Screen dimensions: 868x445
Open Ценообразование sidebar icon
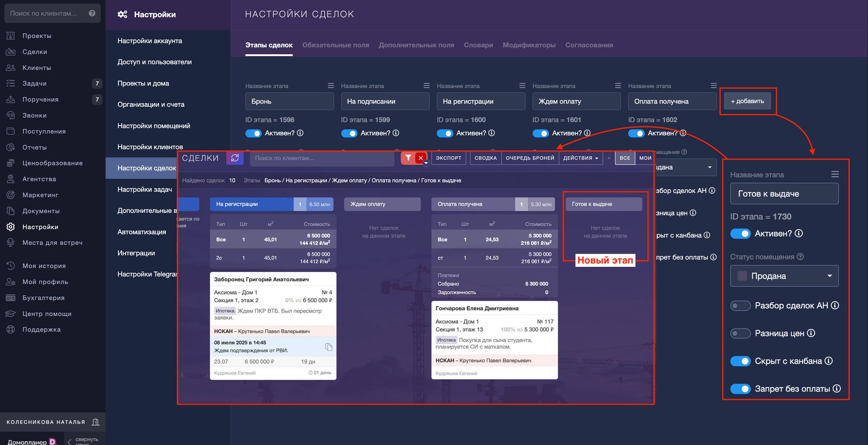pyautogui.click(x=11, y=163)
